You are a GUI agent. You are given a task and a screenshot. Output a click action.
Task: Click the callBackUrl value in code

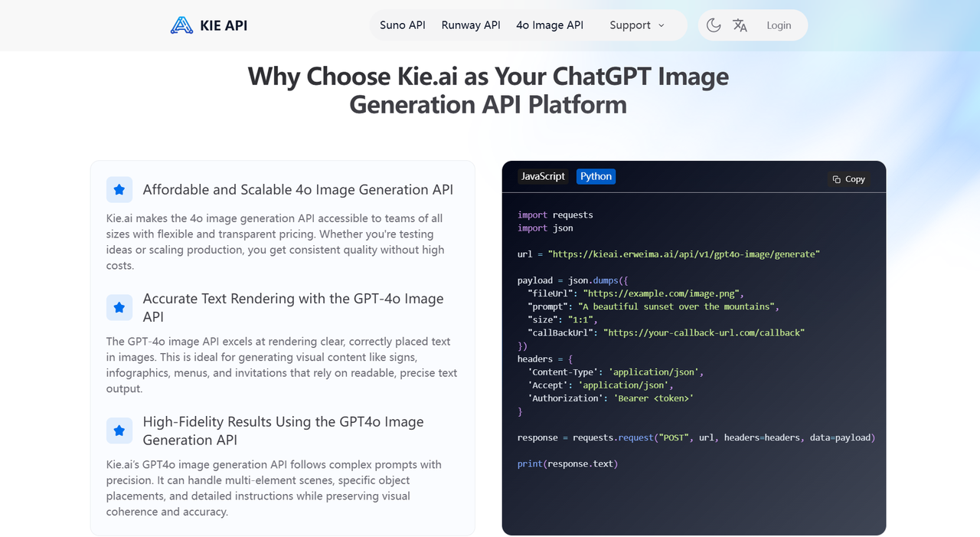(704, 332)
